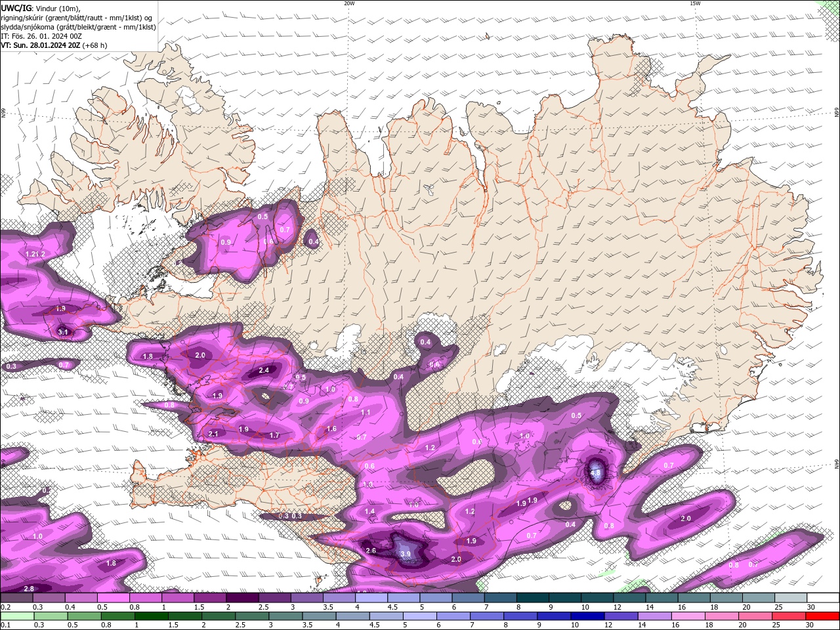Viewport: 840px width, 630px height.
Task: Select the dark green lower legend swatch between 1 and 1.5
Action: [x=152, y=616]
